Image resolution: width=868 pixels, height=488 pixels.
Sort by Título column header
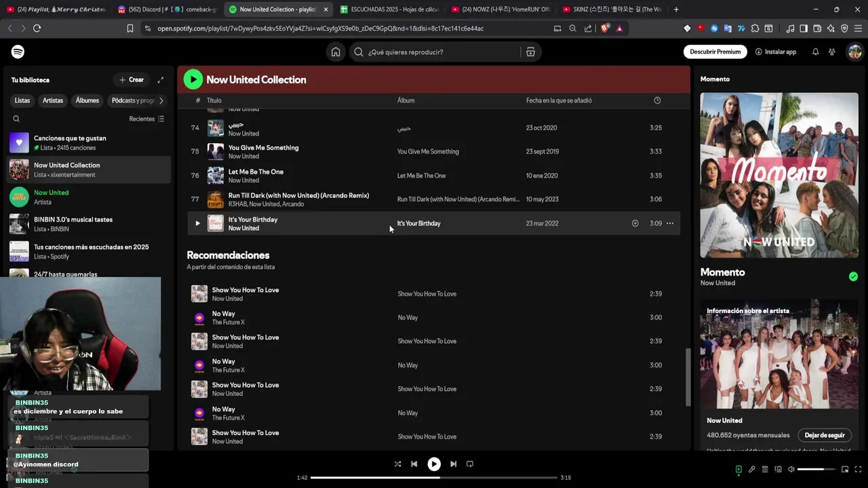point(214,100)
